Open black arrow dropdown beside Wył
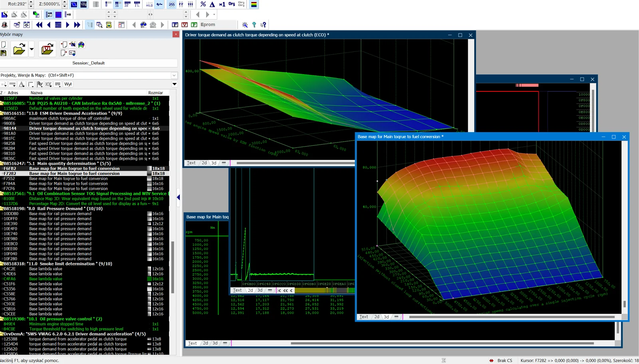The height and width of the screenshot is (364, 639). [x=175, y=84]
